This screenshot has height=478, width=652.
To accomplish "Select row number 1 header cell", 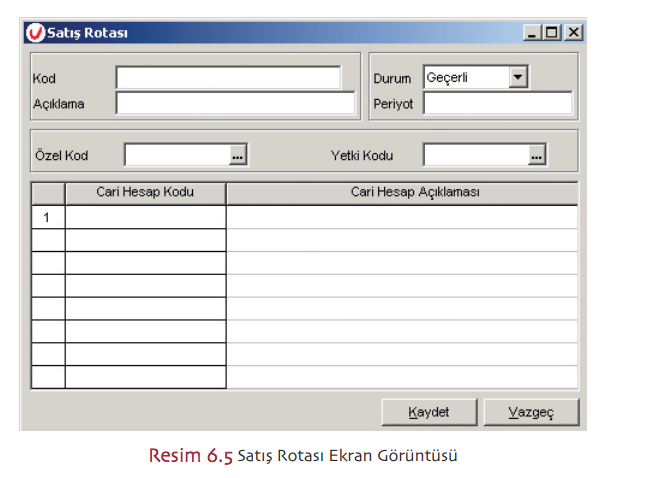I will (x=47, y=217).
